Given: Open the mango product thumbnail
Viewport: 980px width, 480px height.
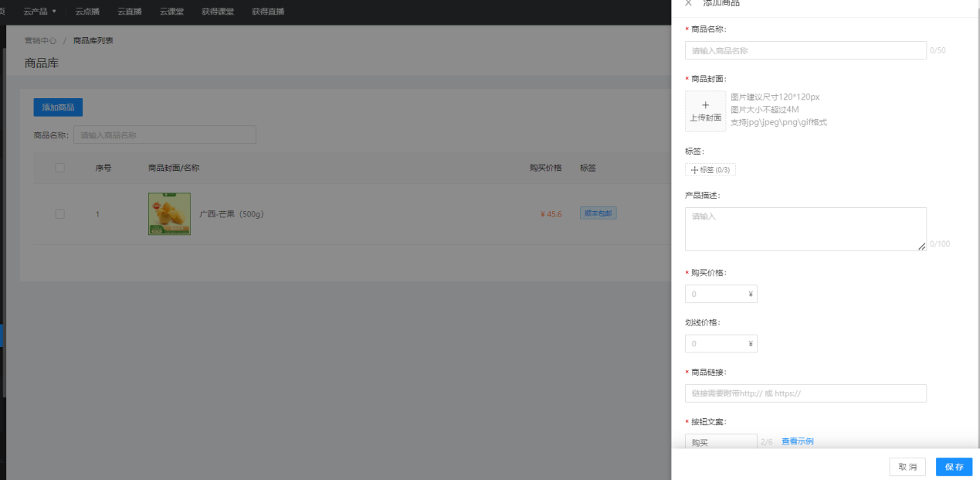Looking at the screenshot, I should click(169, 214).
